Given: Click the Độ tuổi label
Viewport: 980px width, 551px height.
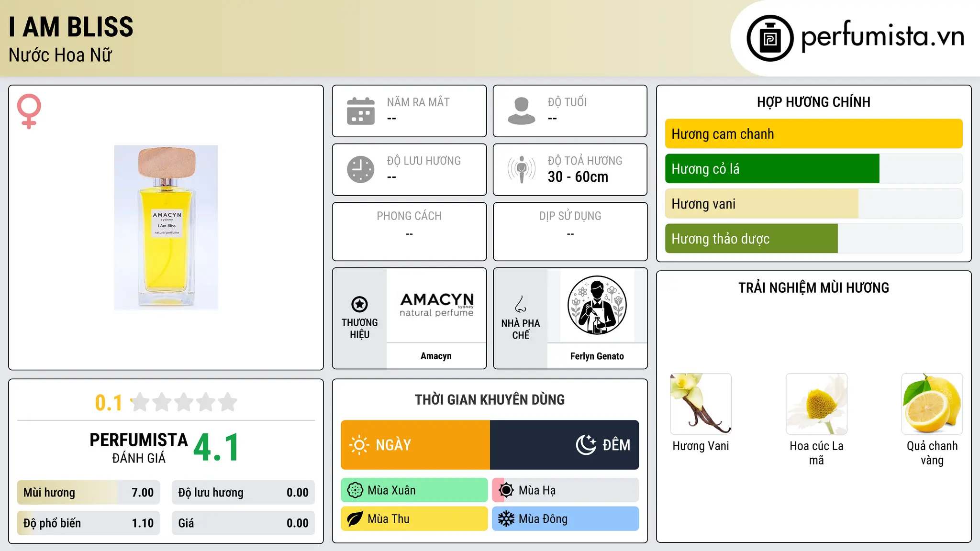Looking at the screenshot, I should coord(568,102).
